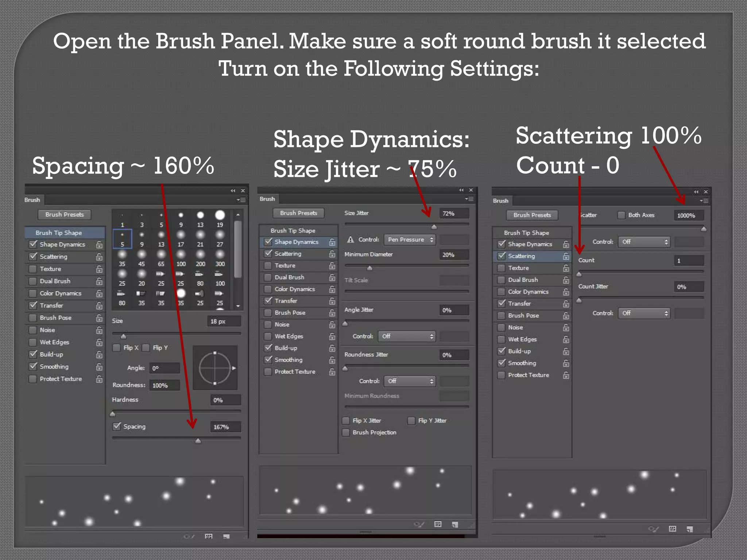
Task: Open Angle Jitter Control dropdown
Action: click(407, 336)
